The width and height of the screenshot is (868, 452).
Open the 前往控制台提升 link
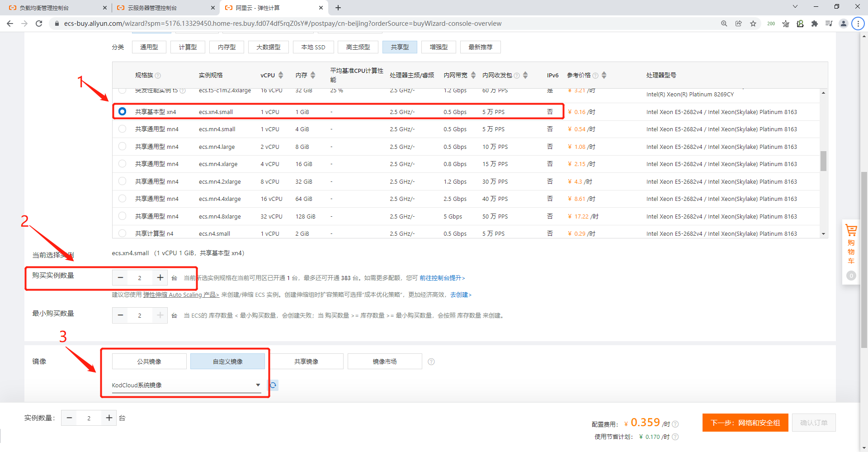click(x=442, y=278)
